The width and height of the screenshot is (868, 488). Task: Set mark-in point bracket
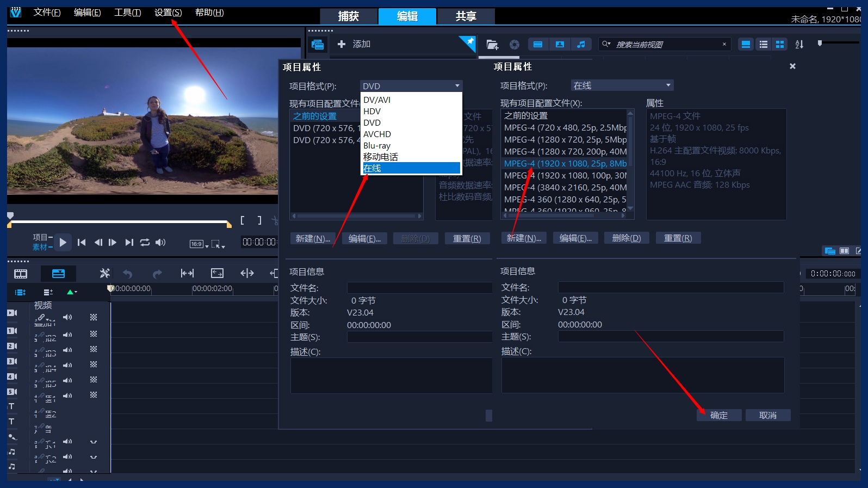[x=243, y=220]
